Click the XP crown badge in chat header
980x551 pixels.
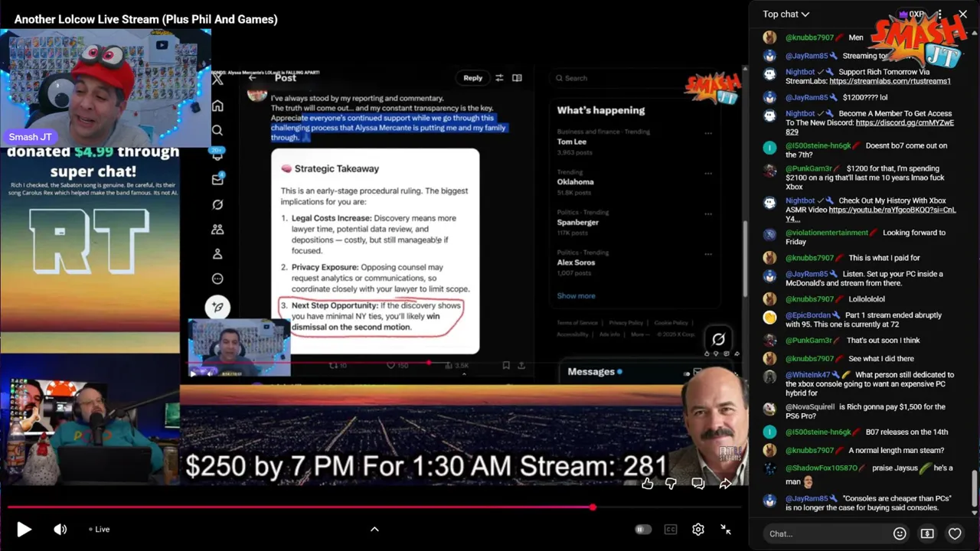[910, 14]
